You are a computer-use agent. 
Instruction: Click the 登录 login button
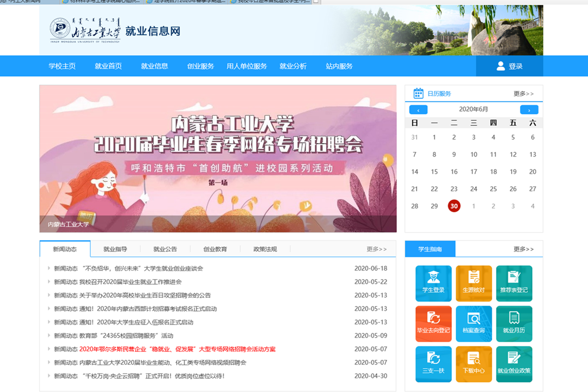[510, 66]
